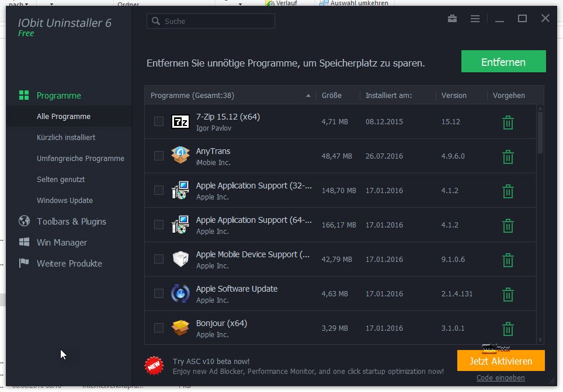This screenshot has width=563, height=392.
Task: Open Win Manager section
Action: point(62,243)
